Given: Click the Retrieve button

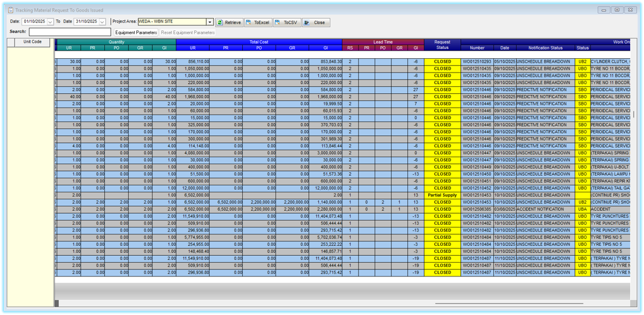Looking at the screenshot, I should 230,22.
